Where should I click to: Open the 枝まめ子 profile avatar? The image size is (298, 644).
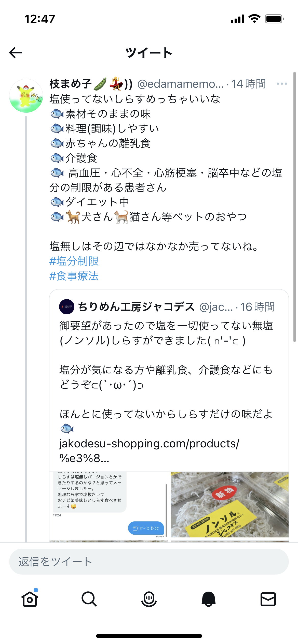[26, 96]
